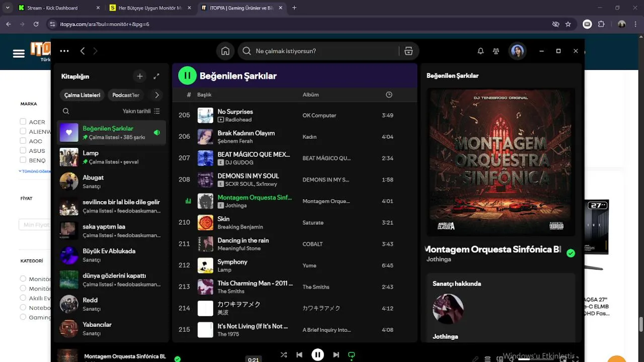Viewport: 644px width, 362px height.
Task: Select track Skin by Breaking Benjamin
Action: pos(295,222)
